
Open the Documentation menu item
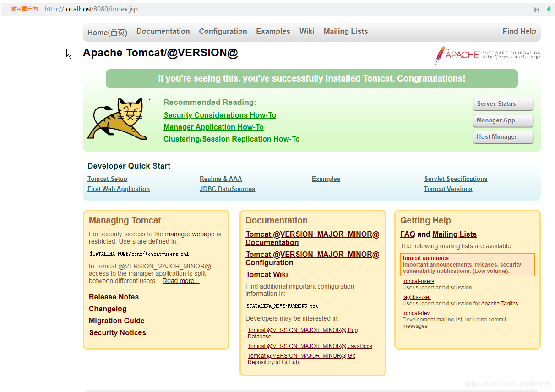[163, 31]
